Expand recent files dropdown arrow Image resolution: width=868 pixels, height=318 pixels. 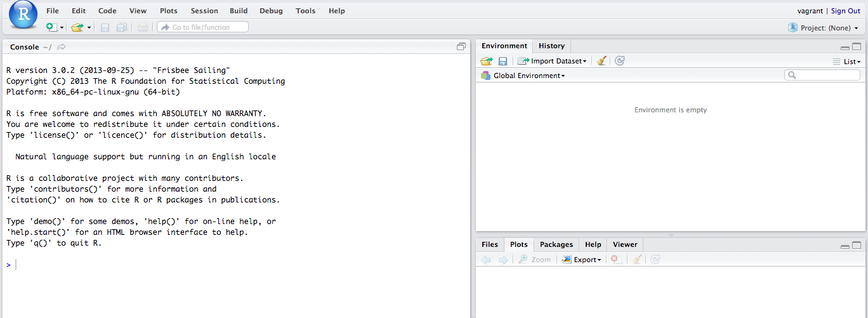[89, 28]
